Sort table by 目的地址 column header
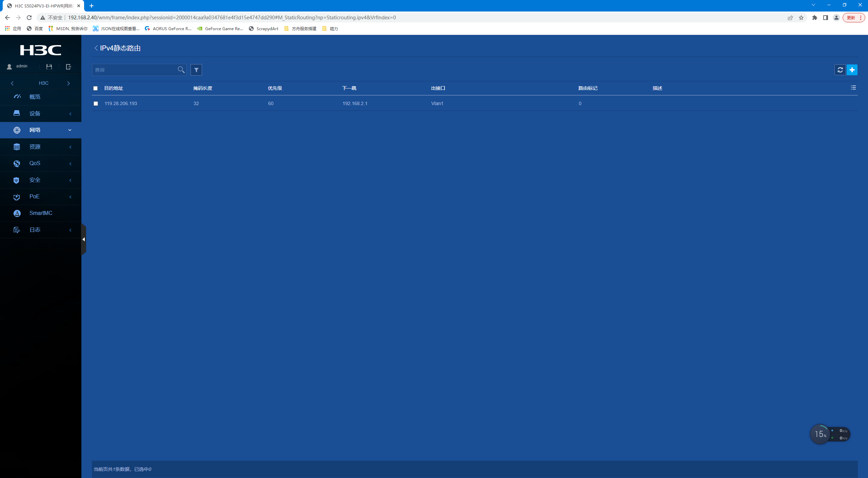 point(114,88)
